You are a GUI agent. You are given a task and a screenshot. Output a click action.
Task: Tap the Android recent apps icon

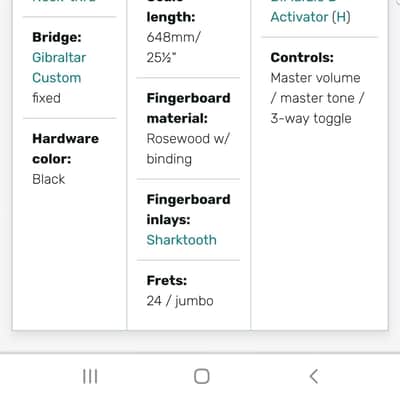click(90, 377)
